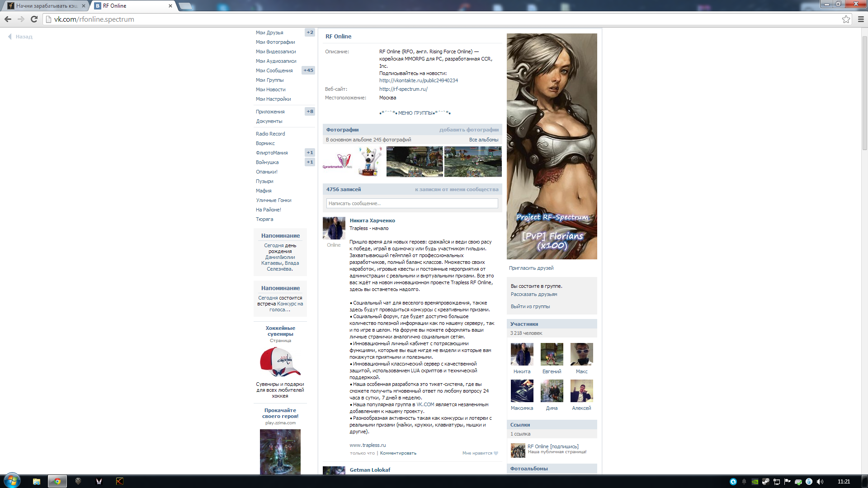Click добавить фотографии link
Viewport: 868px width, 488px height.
pos(469,130)
